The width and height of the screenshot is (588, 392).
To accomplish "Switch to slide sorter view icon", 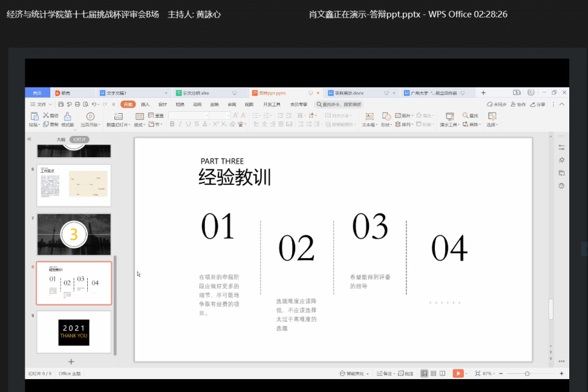I will pyautogui.click(x=433, y=373).
